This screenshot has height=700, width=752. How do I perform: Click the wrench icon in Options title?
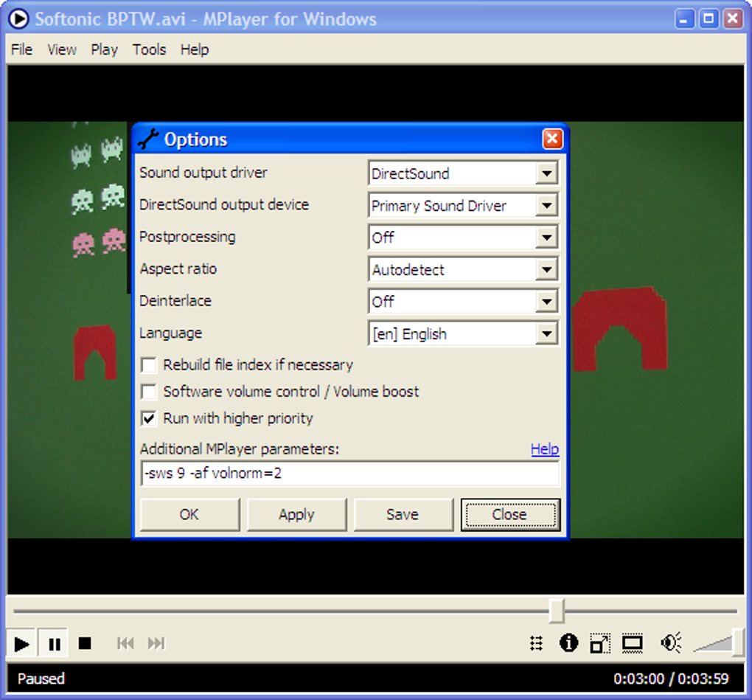(148, 139)
